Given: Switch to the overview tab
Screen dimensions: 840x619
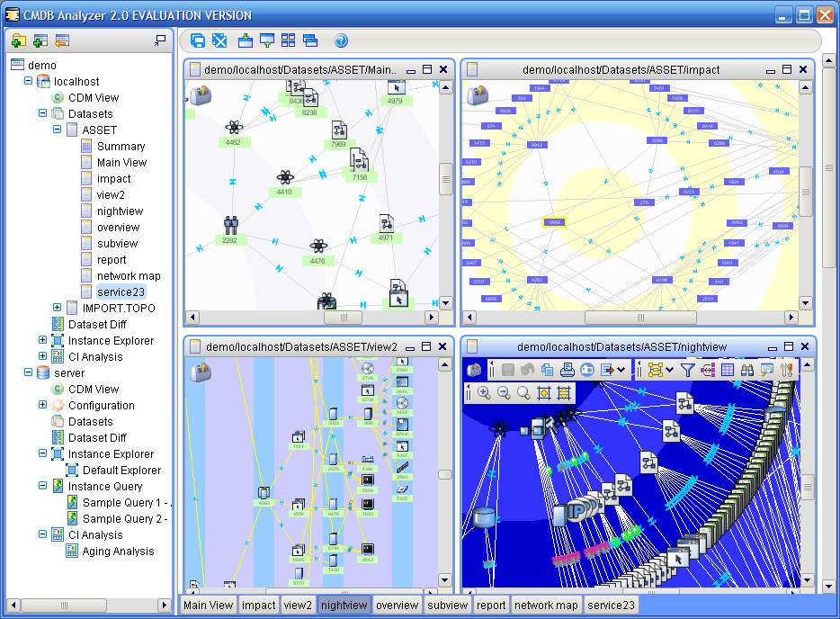Looking at the screenshot, I should pos(397,606).
